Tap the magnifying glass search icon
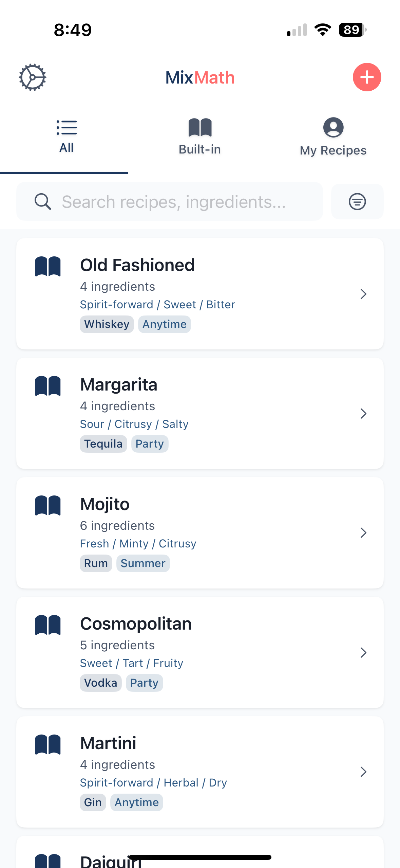This screenshot has height=868, width=400. [x=43, y=202]
